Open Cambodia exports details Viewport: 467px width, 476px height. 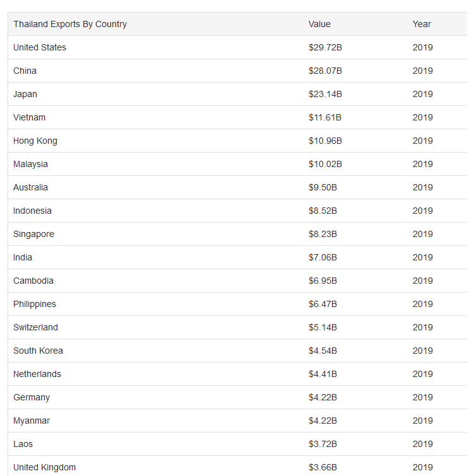pos(33,281)
